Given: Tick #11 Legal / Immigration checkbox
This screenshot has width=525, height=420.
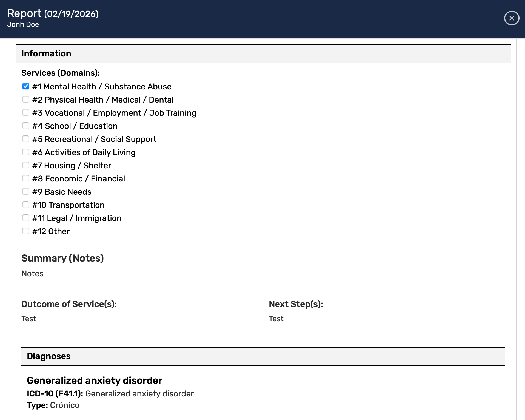Looking at the screenshot, I should (x=26, y=218).
